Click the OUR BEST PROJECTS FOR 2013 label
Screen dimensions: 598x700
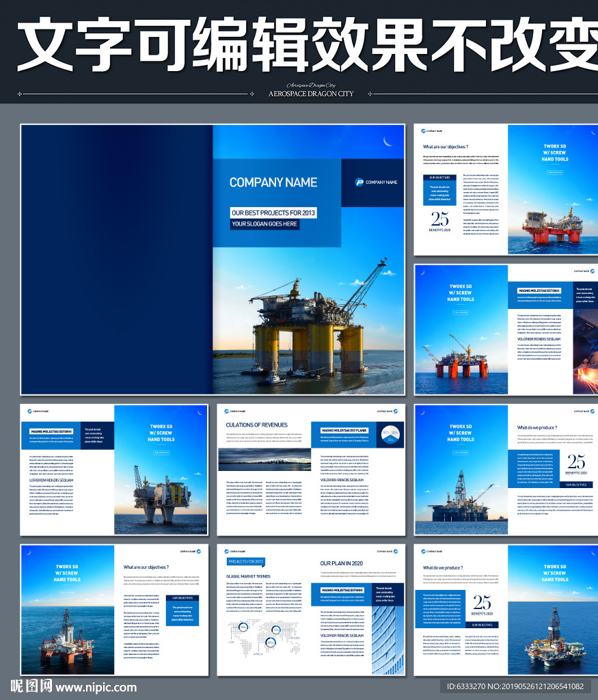tap(273, 213)
